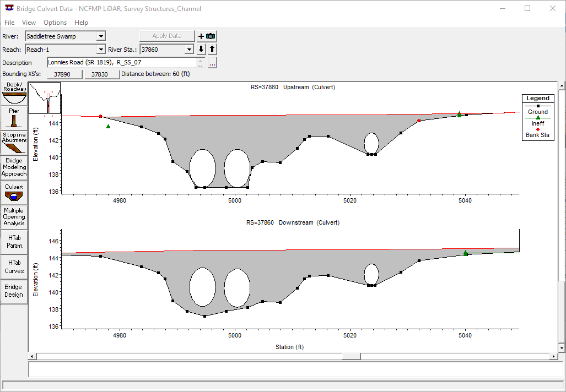Expand the Reach dropdown
The height and width of the screenshot is (392, 566).
point(101,50)
